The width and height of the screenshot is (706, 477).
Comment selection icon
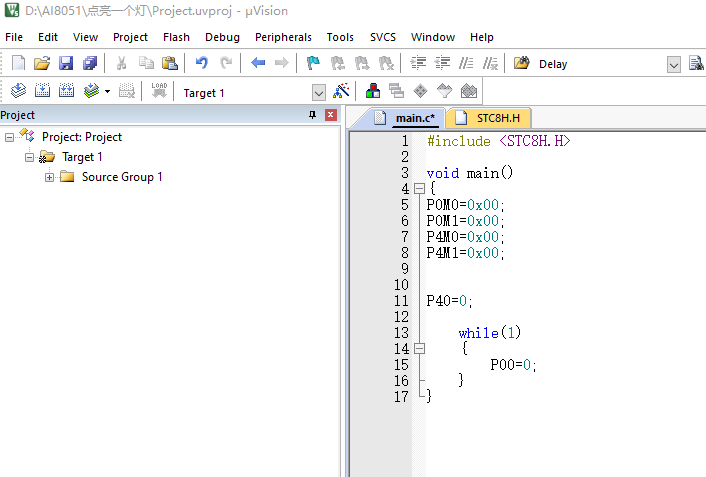(466, 63)
